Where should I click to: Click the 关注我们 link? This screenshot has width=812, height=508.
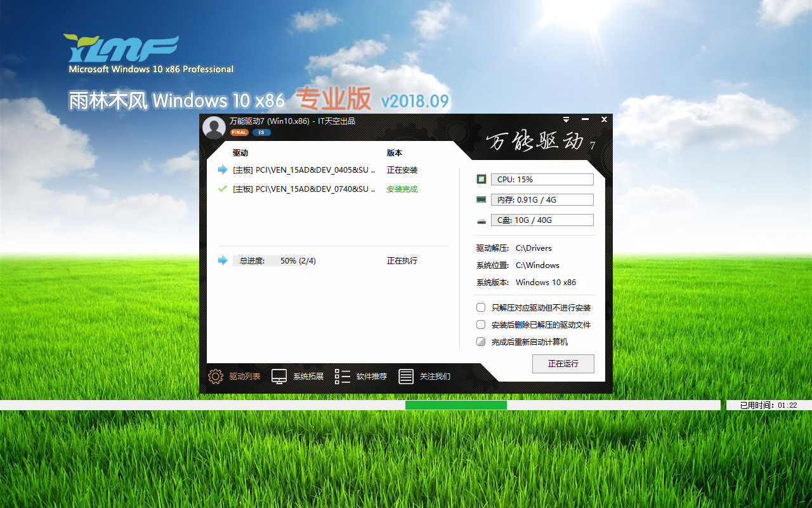pyautogui.click(x=435, y=377)
